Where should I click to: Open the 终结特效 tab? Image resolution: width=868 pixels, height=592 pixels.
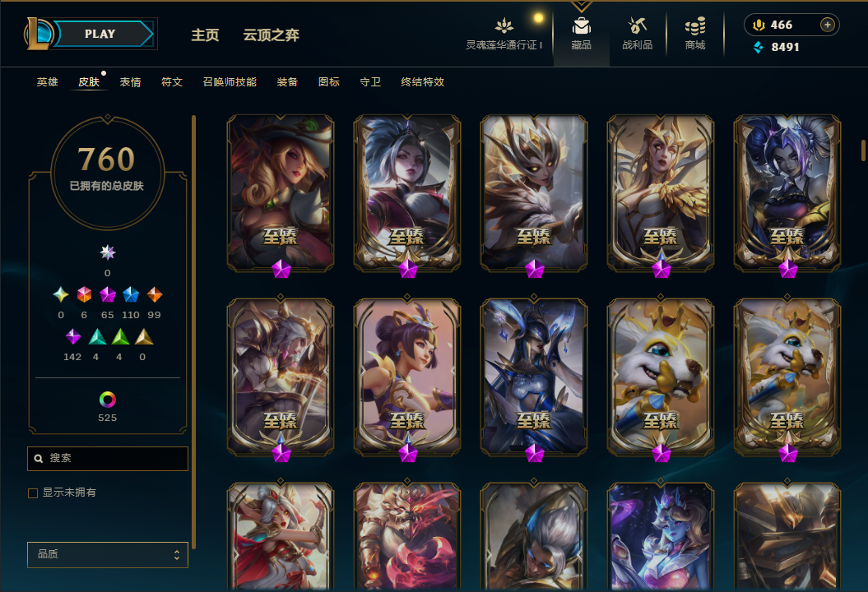(x=422, y=82)
